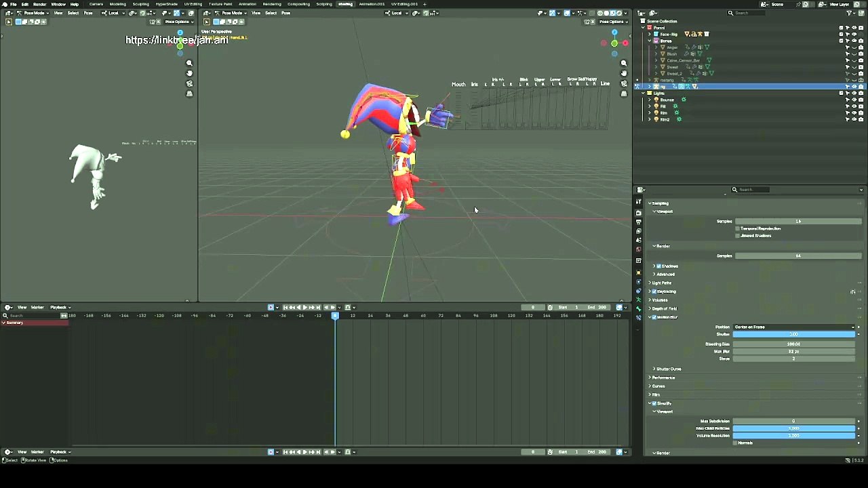Open Playback menu in upper timeline
The image size is (868, 488).
[x=59, y=308]
